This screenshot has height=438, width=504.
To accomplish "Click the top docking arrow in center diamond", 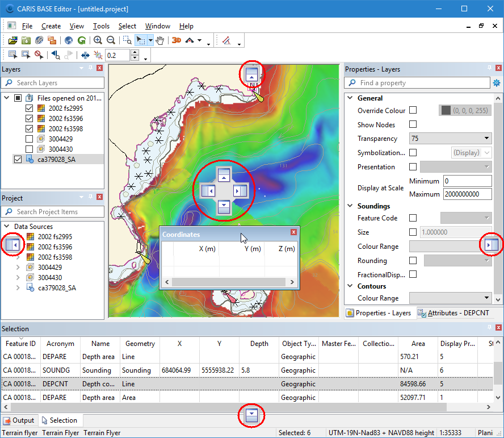I will (x=224, y=174).
